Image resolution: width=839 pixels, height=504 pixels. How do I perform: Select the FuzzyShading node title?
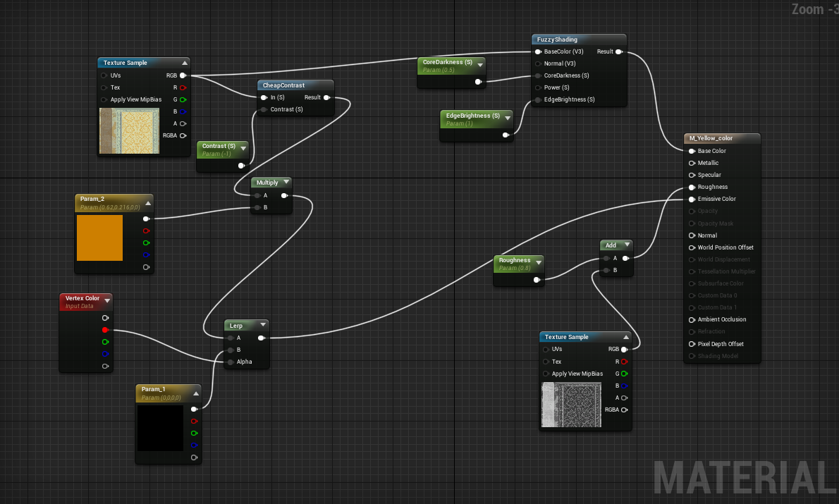coord(557,39)
